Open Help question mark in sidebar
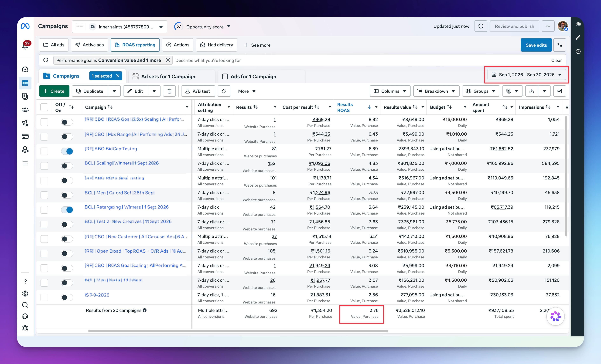601x364 pixels. coord(25,281)
